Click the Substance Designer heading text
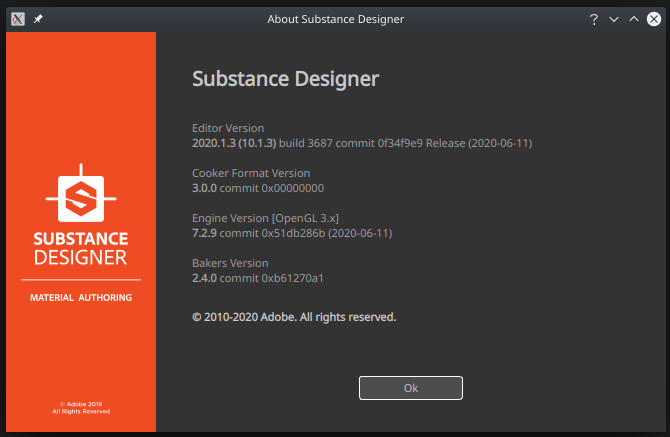 [285, 79]
